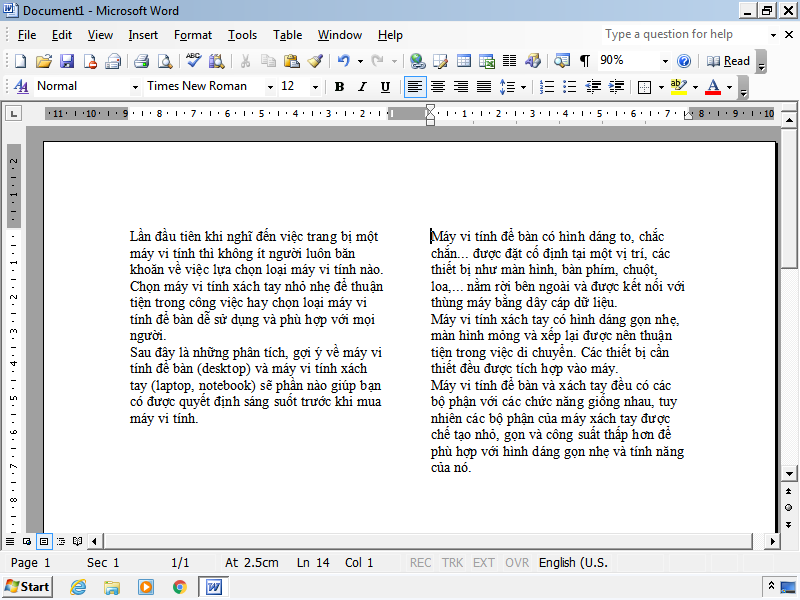Toggle italic formatting
This screenshot has height=600, width=800.
362,87
